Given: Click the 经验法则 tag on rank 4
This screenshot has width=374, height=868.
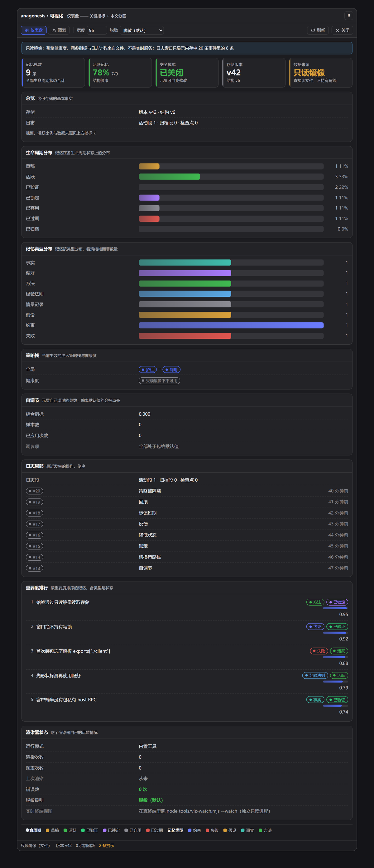Looking at the screenshot, I should tap(315, 676).
